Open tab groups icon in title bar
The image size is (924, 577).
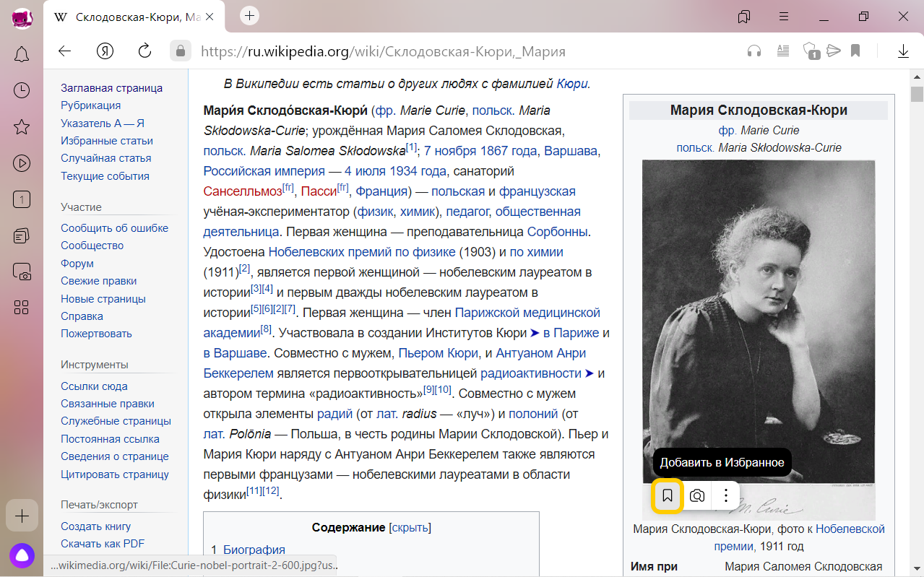(x=744, y=17)
